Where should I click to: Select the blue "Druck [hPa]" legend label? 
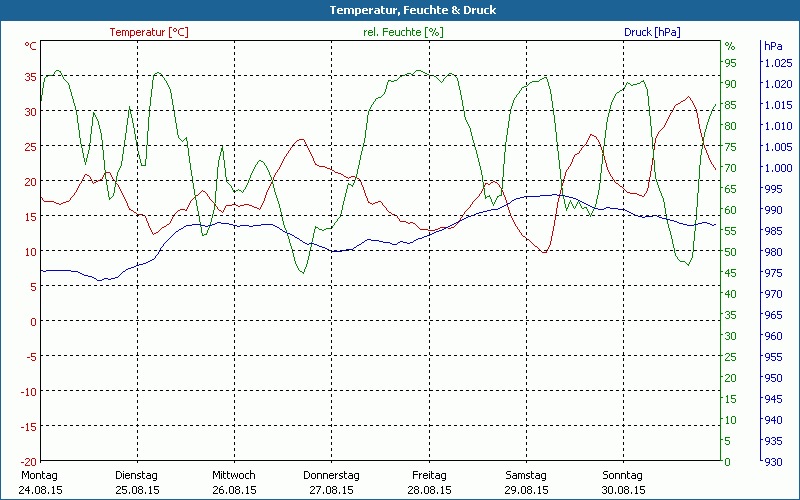point(652,32)
